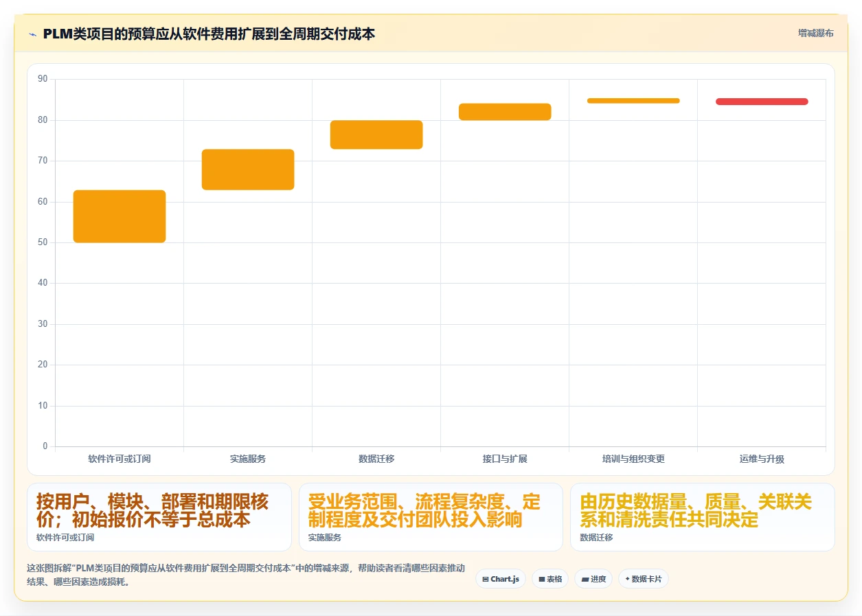Select the 表格 chip
The height and width of the screenshot is (616, 862).
click(x=550, y=579)
